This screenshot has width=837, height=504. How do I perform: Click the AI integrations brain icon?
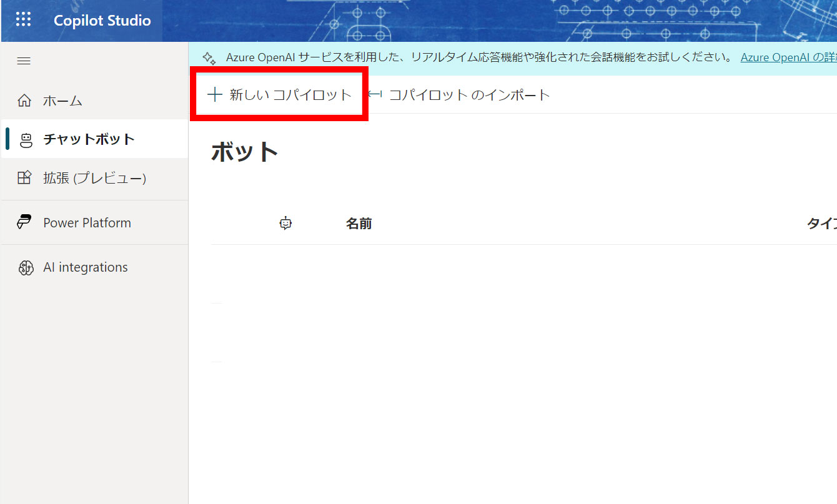26,268
